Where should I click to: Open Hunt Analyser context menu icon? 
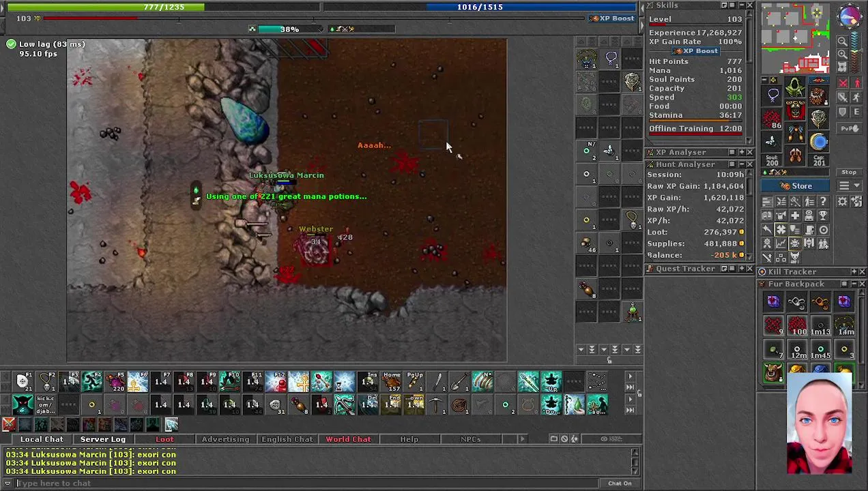coord(732,164)
